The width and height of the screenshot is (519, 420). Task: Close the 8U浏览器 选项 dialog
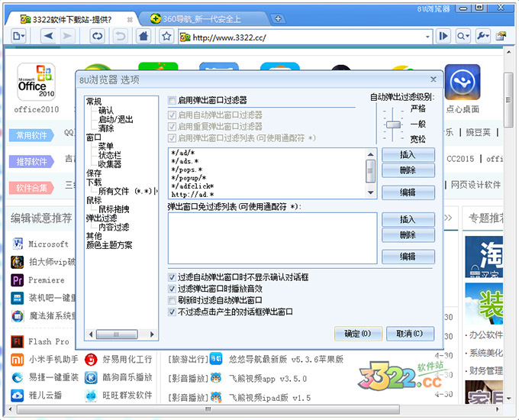434,79
